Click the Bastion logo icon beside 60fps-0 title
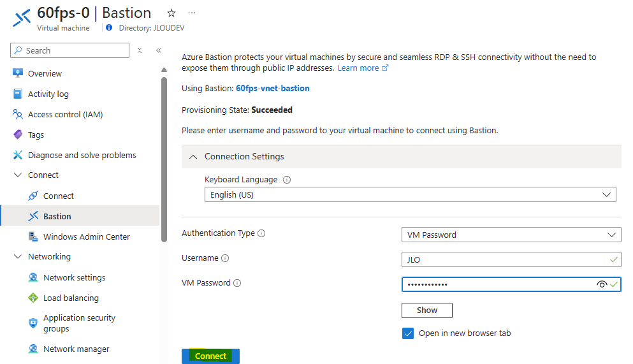633x364 pixels. coord(22,18)
